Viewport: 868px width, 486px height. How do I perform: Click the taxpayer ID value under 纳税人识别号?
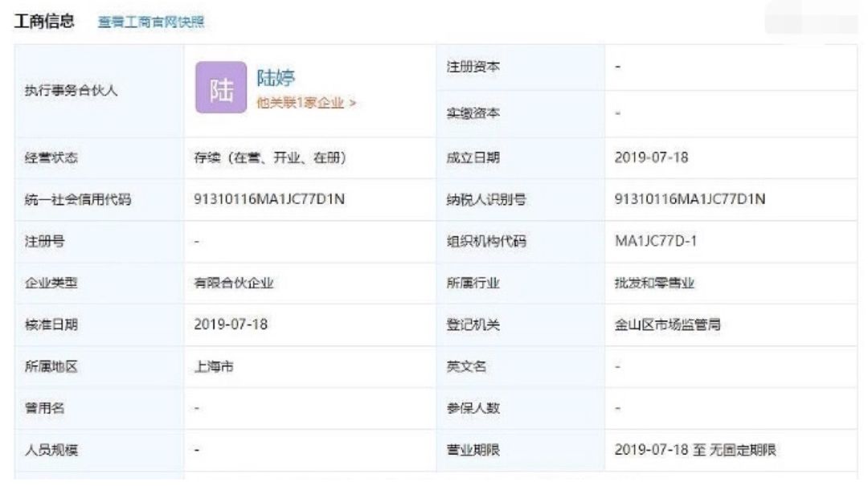click(x=690, y=199)
